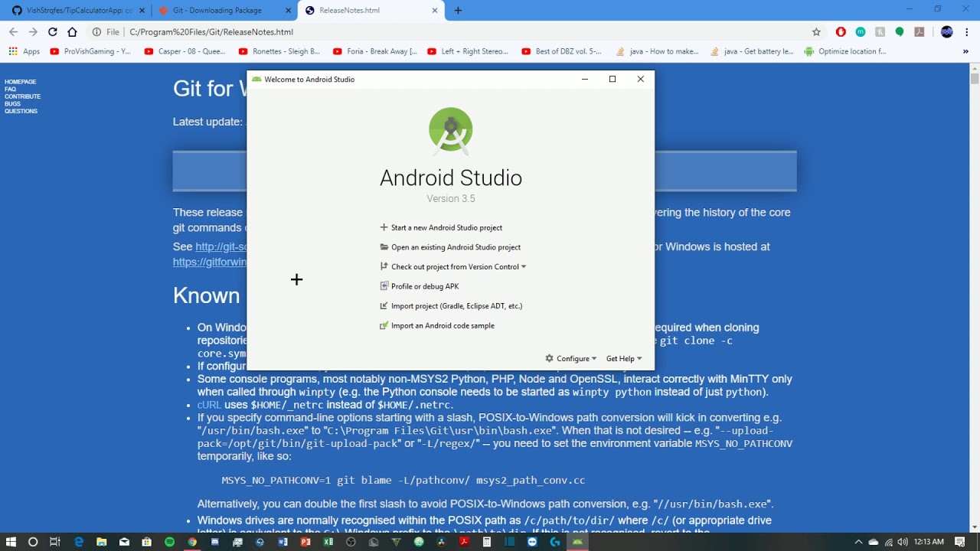The width and height of the screenshot is (980, 551).
Task: Open File Explorer from taskbar
Action: point(101,542)
